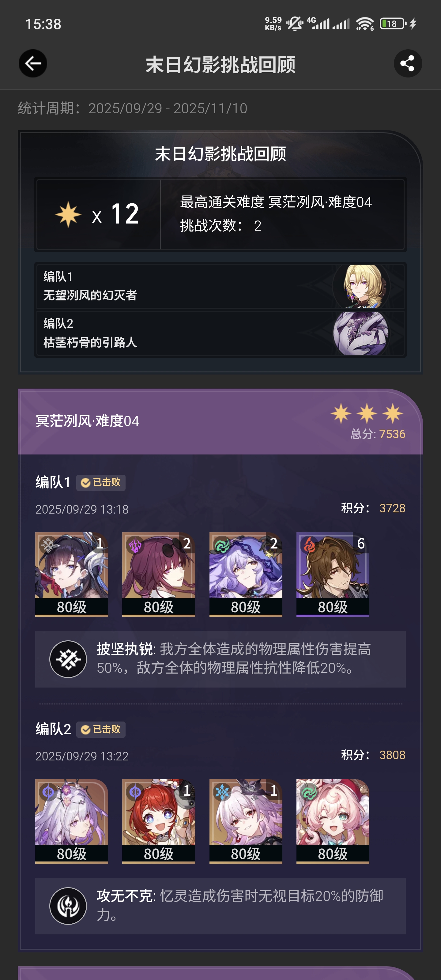441x980 pixels.
Task: Tap the share icon
Action: tap(408, 63)
